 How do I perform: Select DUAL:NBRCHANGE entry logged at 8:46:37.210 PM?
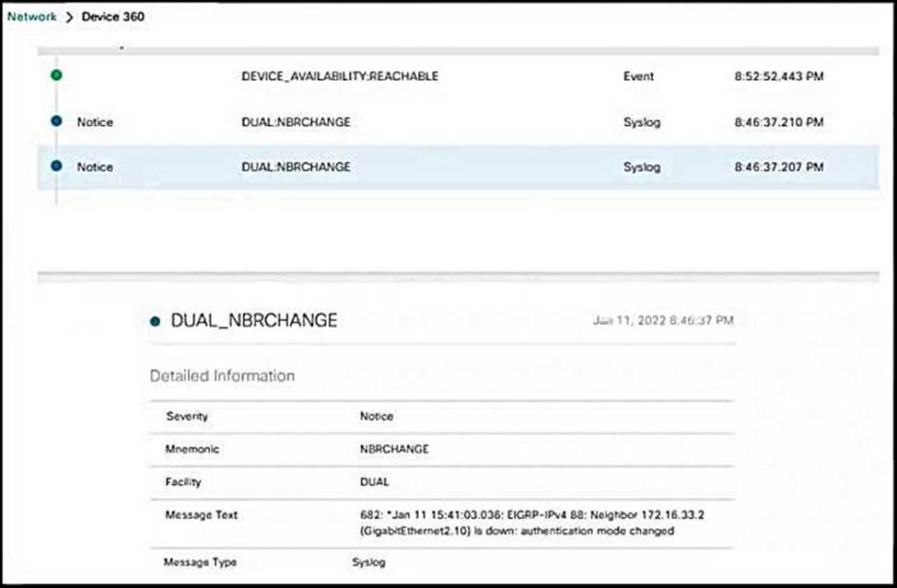[x=295, y=121]
